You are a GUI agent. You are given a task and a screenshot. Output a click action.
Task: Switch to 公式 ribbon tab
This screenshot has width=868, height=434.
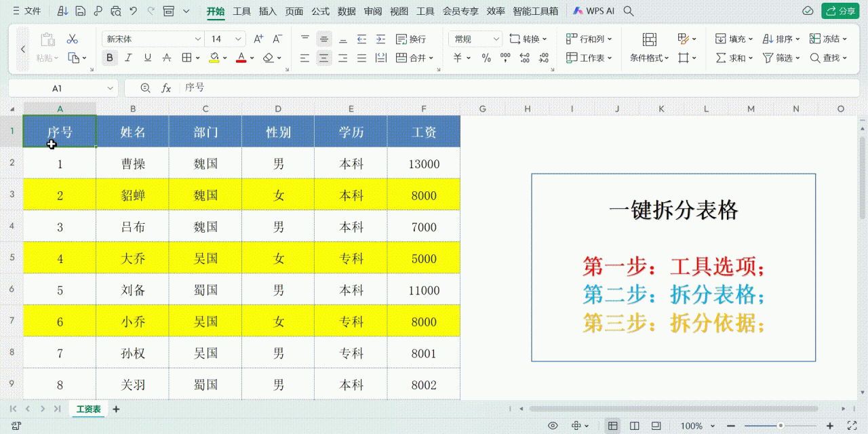tap(321, 11)
